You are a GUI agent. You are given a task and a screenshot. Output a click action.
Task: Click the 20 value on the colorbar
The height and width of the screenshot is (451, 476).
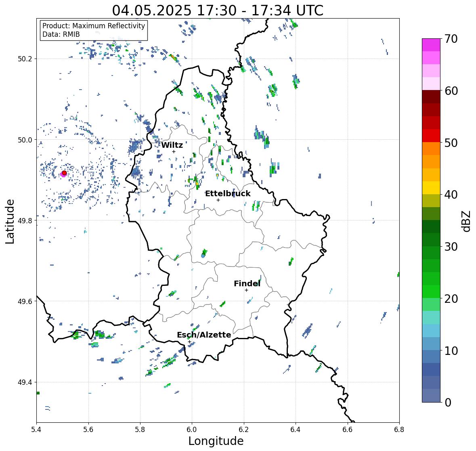coord(451,299)
